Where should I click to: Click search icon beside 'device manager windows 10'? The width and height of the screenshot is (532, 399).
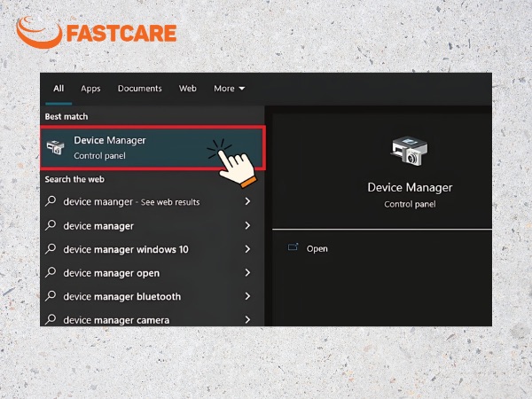point(51,248)
